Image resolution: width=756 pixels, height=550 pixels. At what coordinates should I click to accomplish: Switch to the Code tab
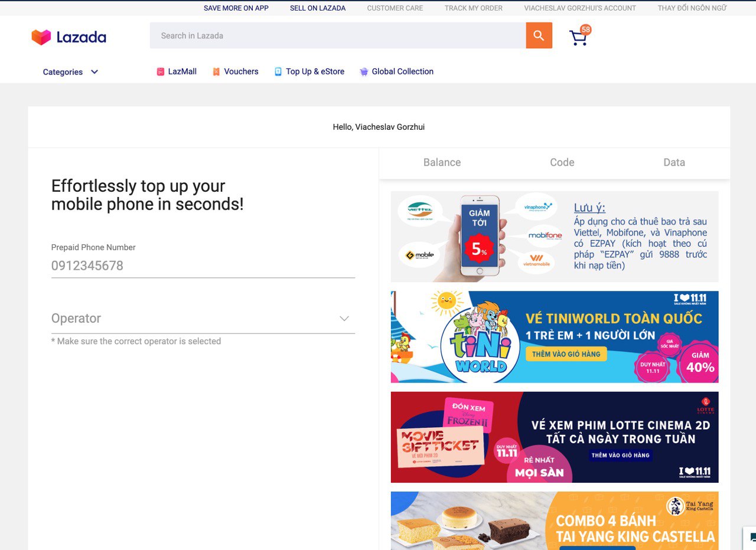coord(562,162)
